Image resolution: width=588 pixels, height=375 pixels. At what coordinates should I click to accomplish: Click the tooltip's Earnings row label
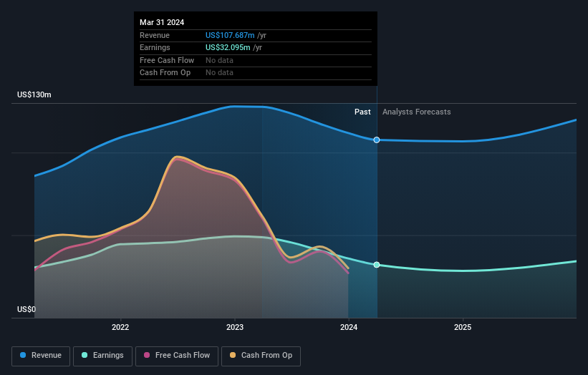click(x=155, y=47)
